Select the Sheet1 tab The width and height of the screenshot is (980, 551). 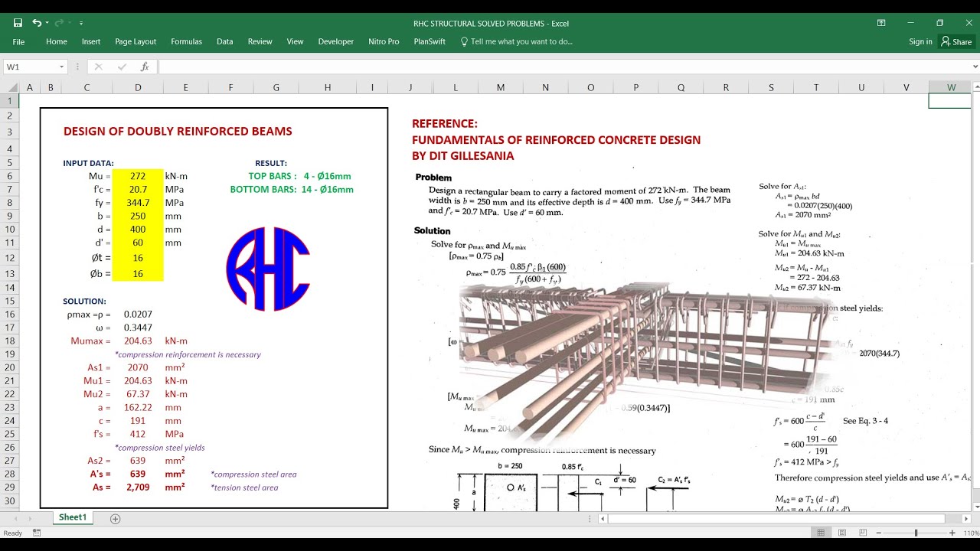pos(73,517)
